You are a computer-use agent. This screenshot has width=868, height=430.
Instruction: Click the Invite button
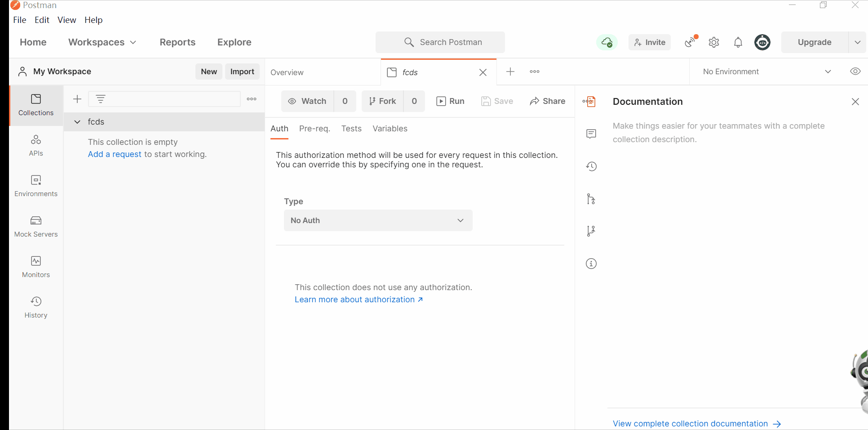click(x=650, y=42)
